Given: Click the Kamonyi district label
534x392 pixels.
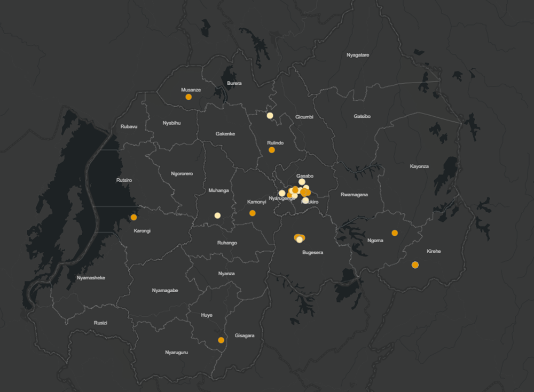Looking at the screenshot, I should 256,202.
